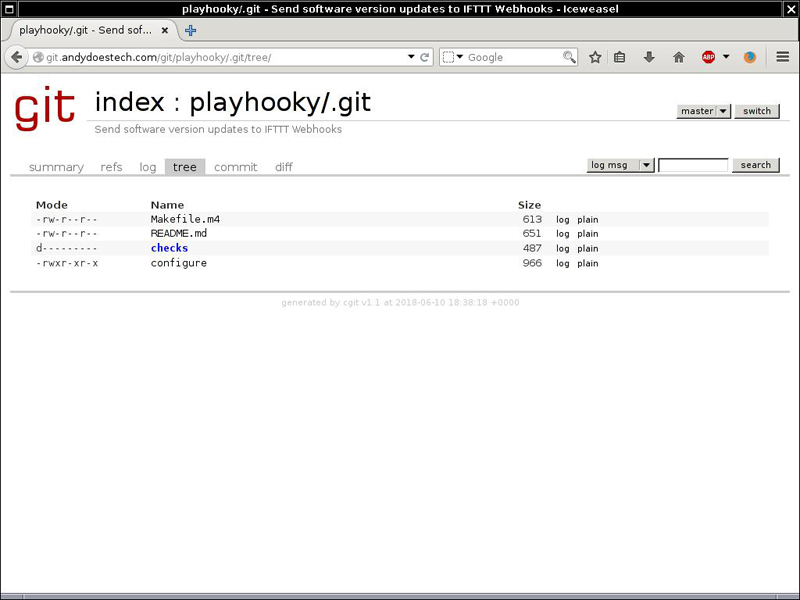800x600 pixels.
Task: Click the window menu icon in title bar
Action: [9, 9]
